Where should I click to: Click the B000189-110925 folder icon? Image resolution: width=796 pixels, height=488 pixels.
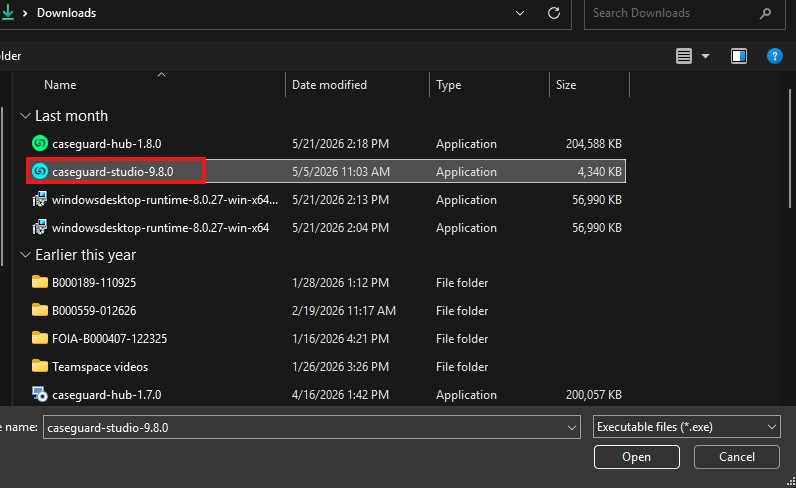pyautogui.click(x=40, y=282)
